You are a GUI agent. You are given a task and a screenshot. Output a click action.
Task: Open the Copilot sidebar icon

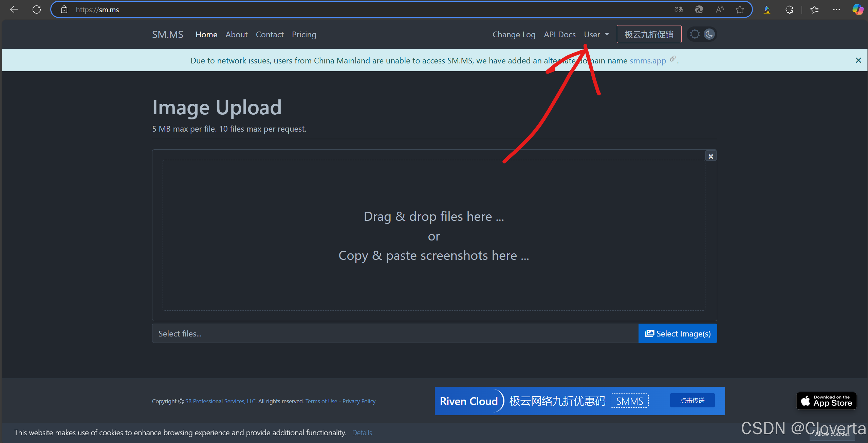858,9
